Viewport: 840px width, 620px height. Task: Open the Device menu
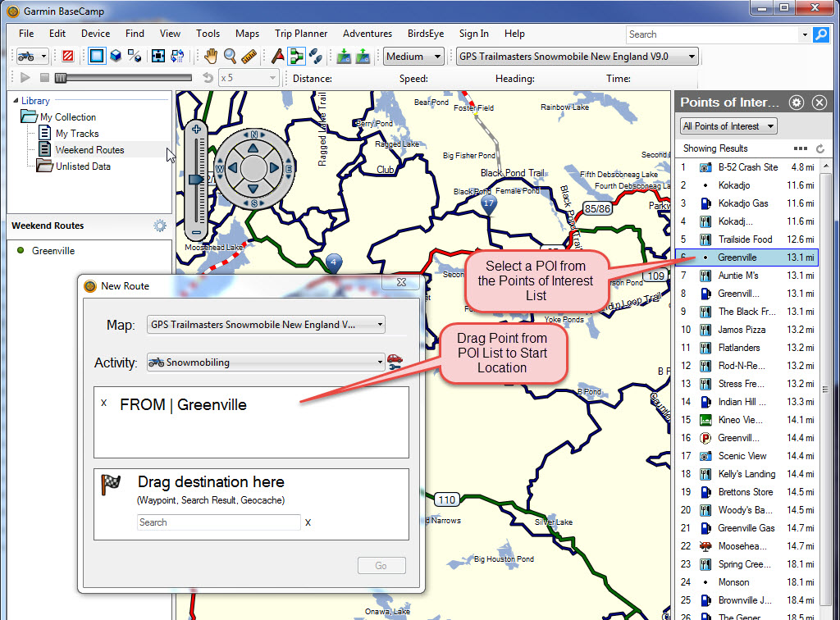coord(95,33)
